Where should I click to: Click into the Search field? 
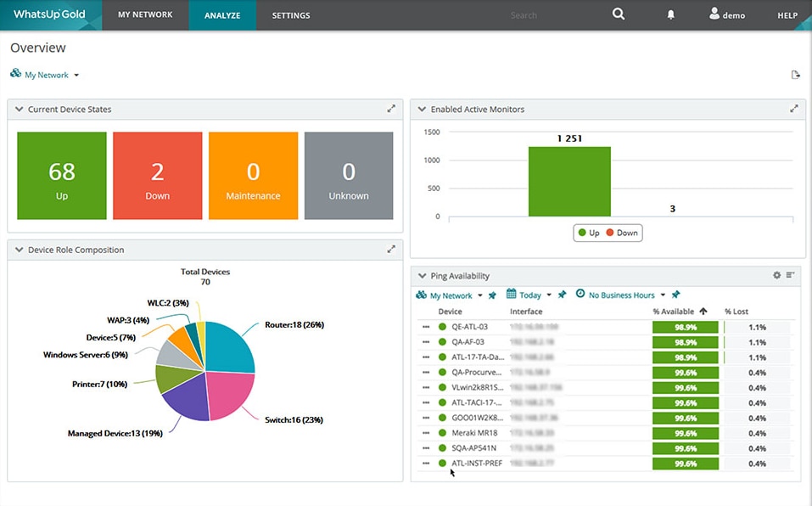(523, 15)
